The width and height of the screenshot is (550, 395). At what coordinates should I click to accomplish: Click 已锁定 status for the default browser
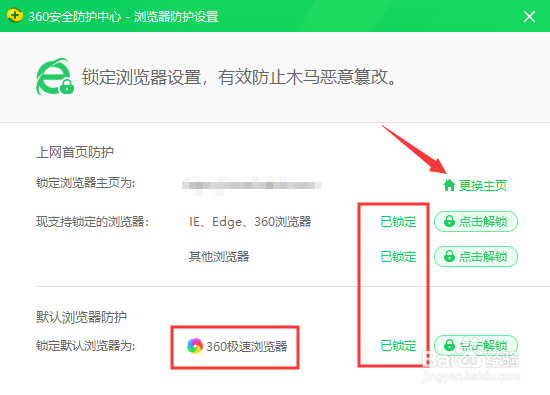click(398, 346)
